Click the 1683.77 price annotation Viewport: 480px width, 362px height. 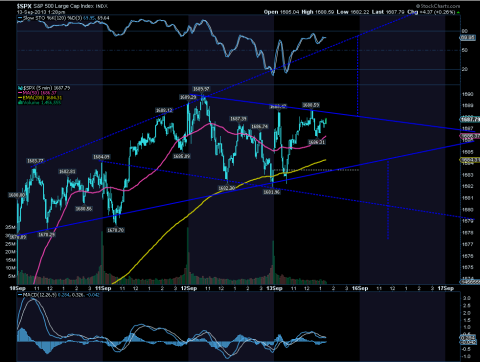[35, 161]
